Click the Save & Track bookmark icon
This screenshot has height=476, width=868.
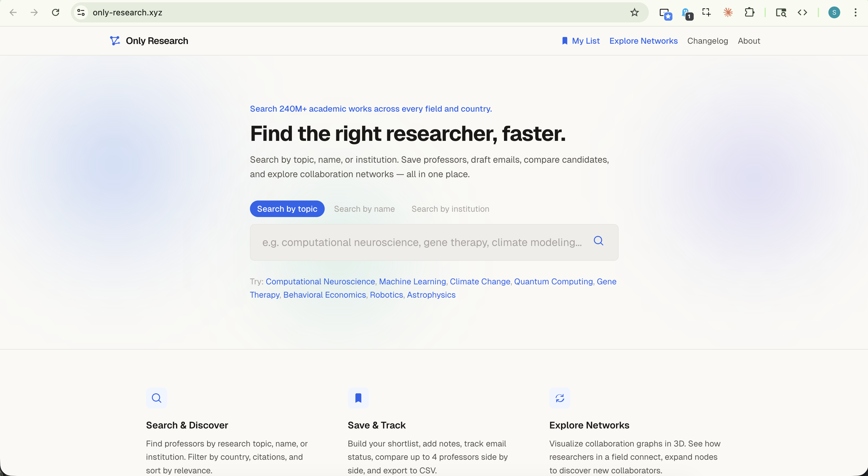coord(358,398)
